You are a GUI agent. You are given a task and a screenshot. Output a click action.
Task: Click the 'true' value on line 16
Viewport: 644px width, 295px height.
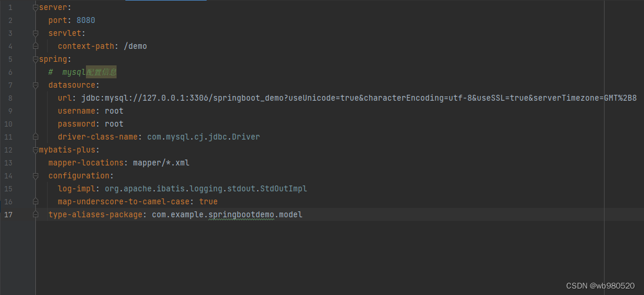click(208, 202)
